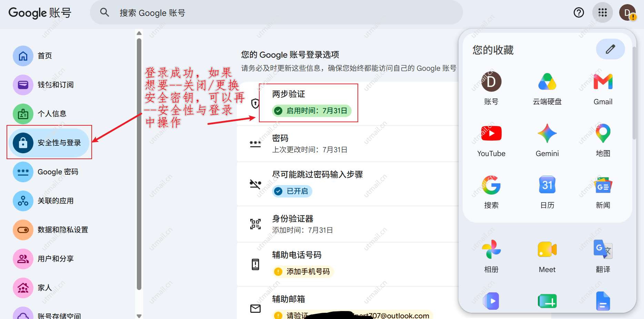644x319 pixels.
Task: Edit favorites with the pencil button
Action: click(x=610, y=49)
